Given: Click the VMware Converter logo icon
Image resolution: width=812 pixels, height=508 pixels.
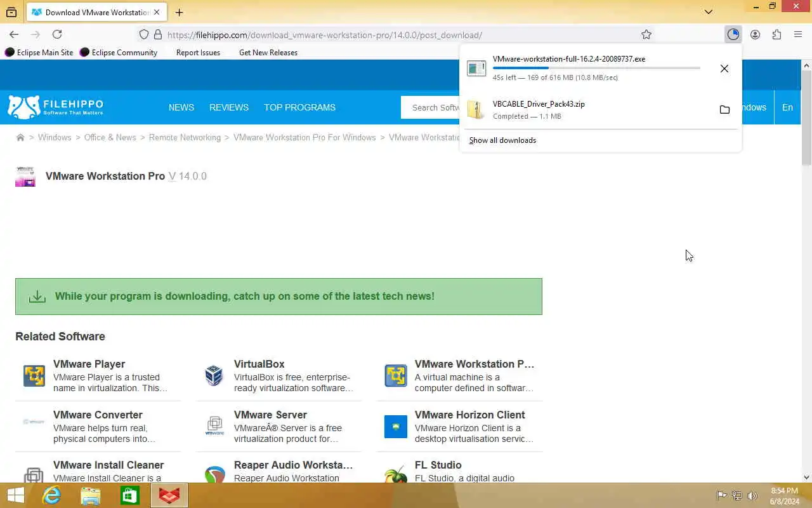Looking at the screenshot, I should coord(34,422).
